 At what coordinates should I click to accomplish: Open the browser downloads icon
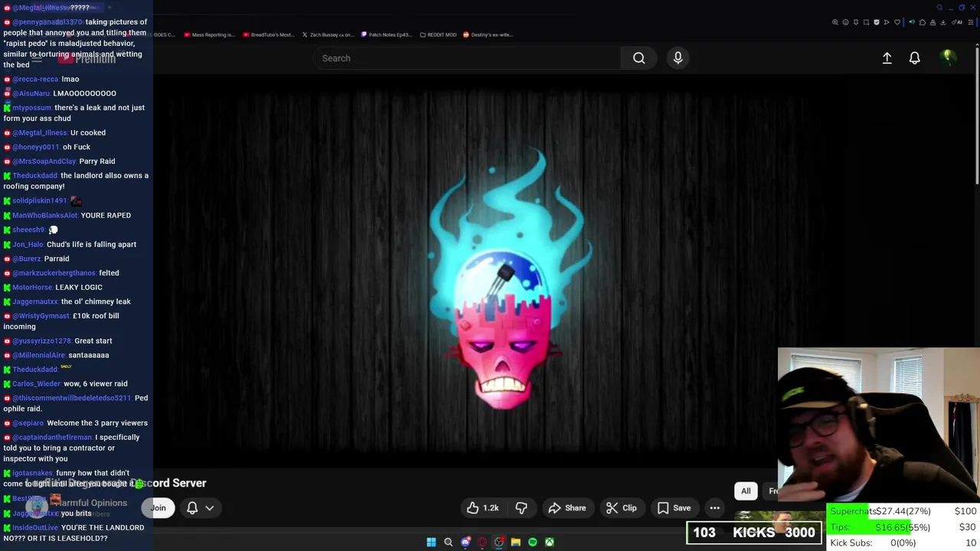(943, 22)
